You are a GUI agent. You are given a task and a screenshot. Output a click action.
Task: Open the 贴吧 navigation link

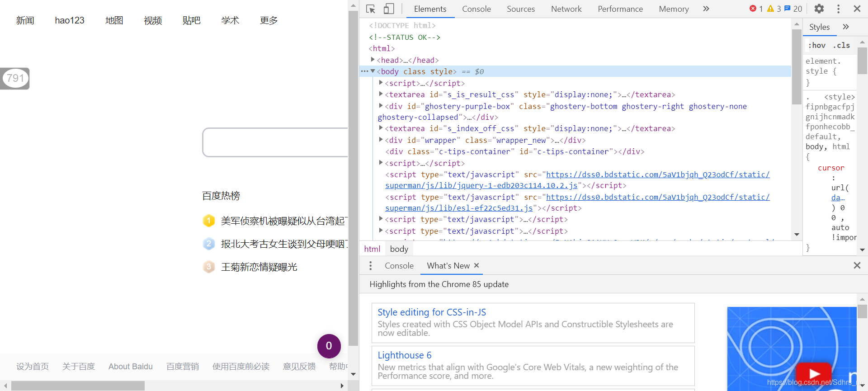coord(191,20)
